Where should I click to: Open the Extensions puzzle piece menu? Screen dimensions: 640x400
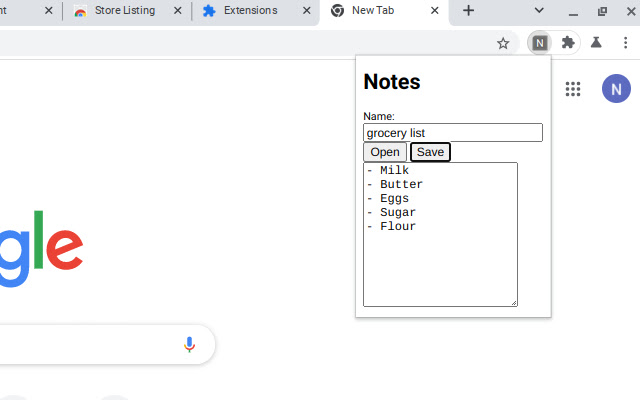pyautogui.click(x=568, y=42)
